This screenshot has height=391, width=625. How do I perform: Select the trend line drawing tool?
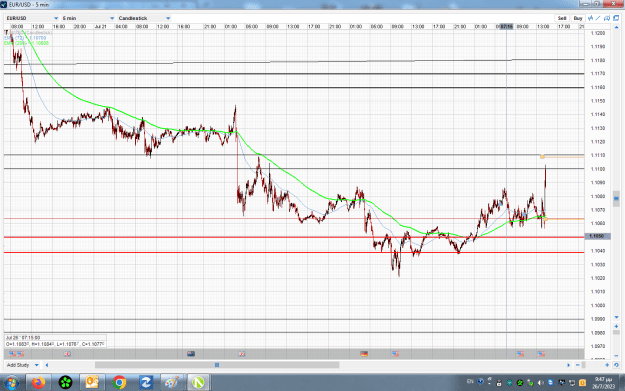[x=598, y=18]
